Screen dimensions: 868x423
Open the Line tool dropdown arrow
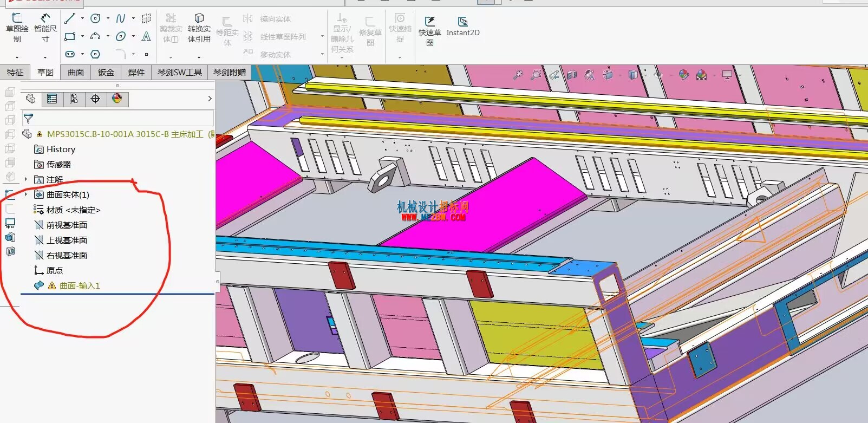pyautogui.click(x=82, y=18)
